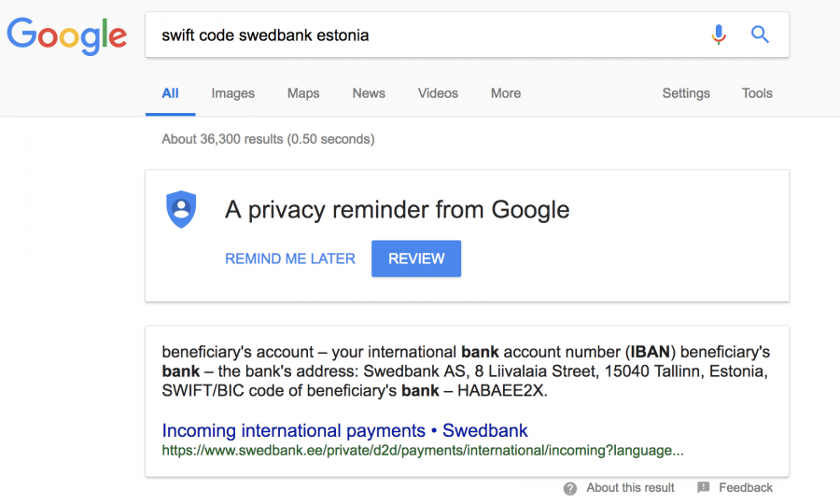Click the blue magnifying glass search icon

coord(760,35)
